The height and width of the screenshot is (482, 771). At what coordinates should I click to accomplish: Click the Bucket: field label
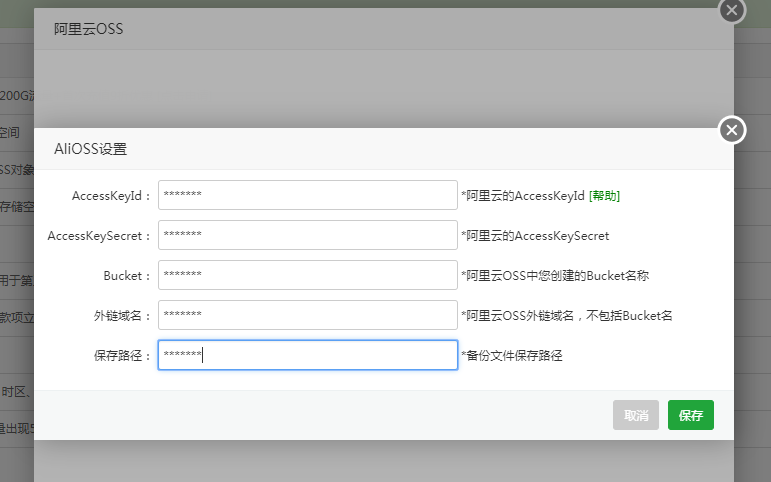[127, 276]
